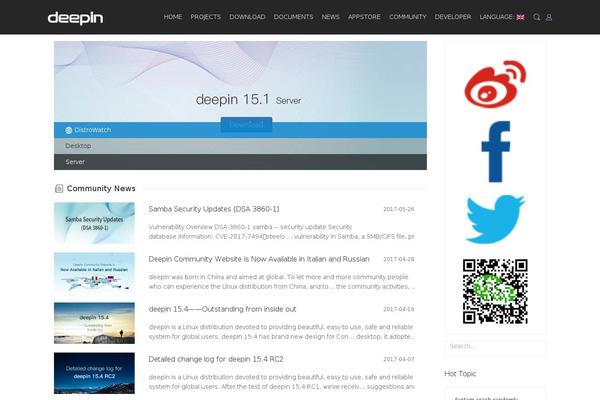Click the deepin 15.4 RC2 change log thumbnail
This screenshot has width=600, height=400.
click(x=94, y=373)
